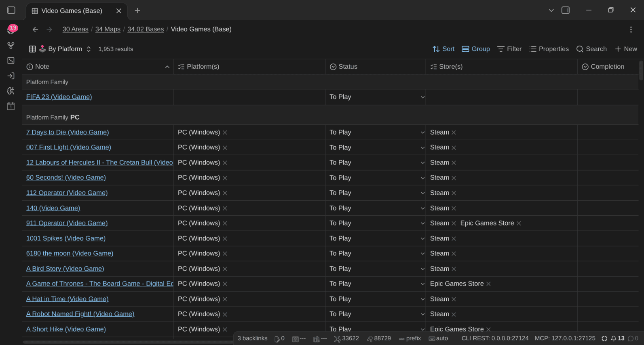Image resolution: width=644 pixels, height=345 pixels.
Task: Click the Group toolbar button
Action: point(476,49)
